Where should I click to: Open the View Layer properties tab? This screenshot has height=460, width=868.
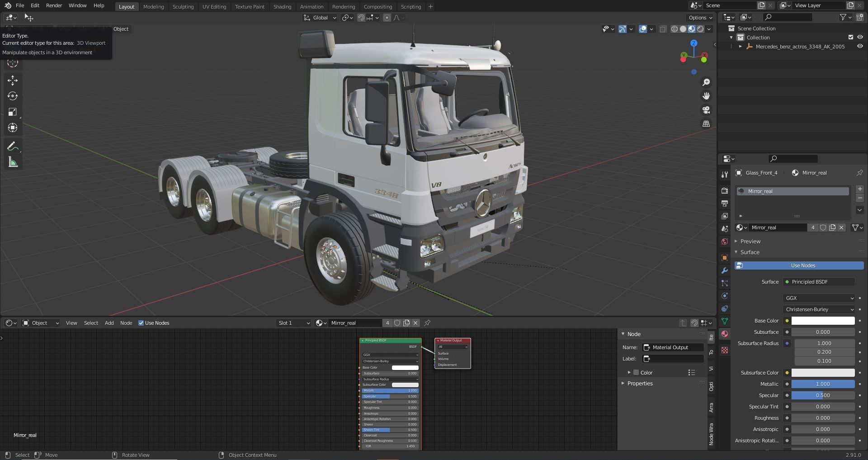pyautogui.click(x=725, y=216)
